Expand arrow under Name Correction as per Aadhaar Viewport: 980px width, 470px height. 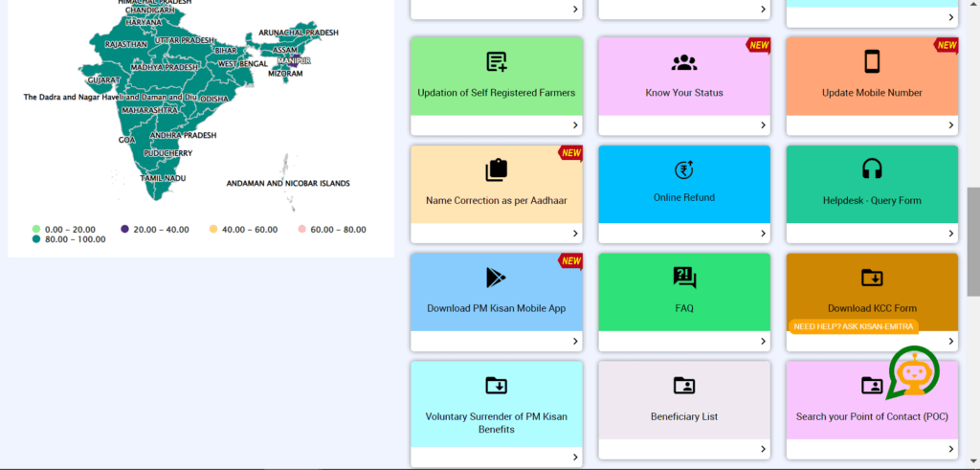click(575, 234)
